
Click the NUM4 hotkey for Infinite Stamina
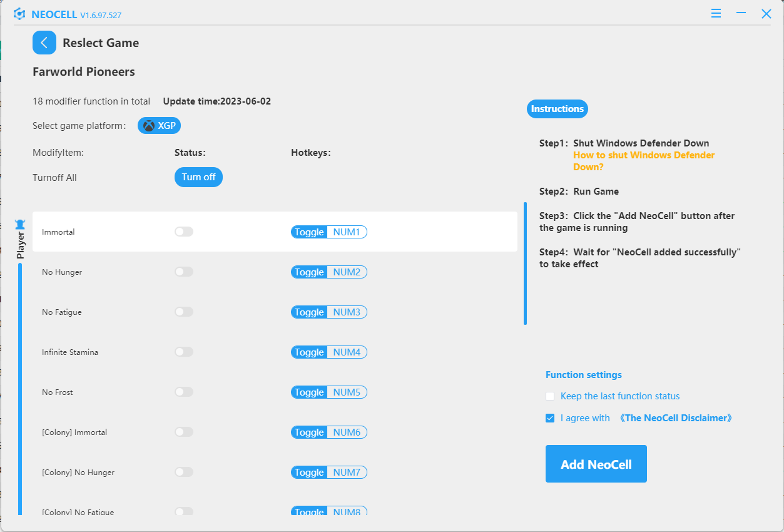click(x=347, y=352)
